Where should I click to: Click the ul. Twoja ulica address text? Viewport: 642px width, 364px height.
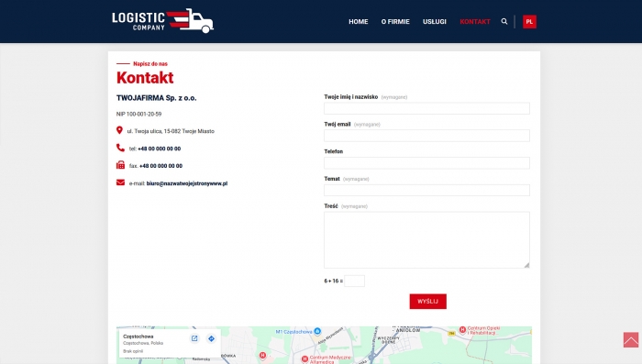171,131
